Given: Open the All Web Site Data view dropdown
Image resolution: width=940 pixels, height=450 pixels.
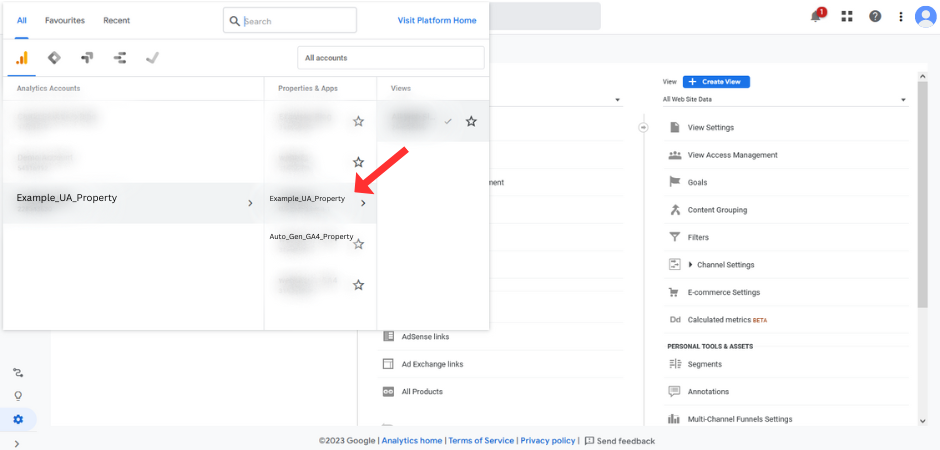Looking at the screenshot, I should click(785, 99).
